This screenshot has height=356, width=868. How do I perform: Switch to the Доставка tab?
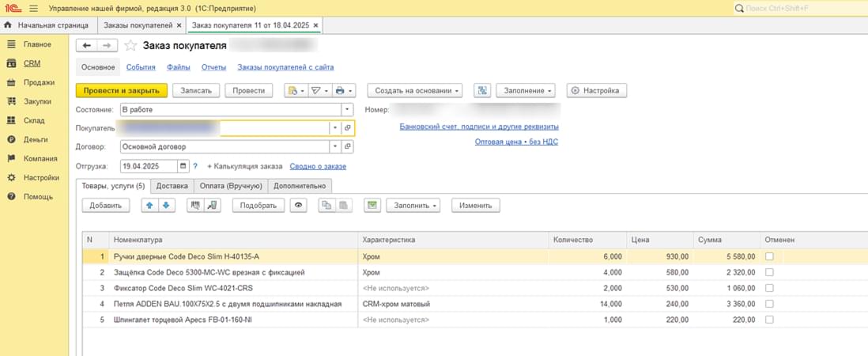(x=172, y=186)
